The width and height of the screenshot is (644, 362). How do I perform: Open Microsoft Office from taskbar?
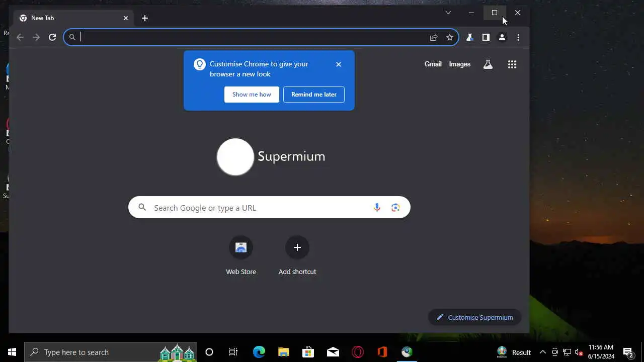pos(382,352)
